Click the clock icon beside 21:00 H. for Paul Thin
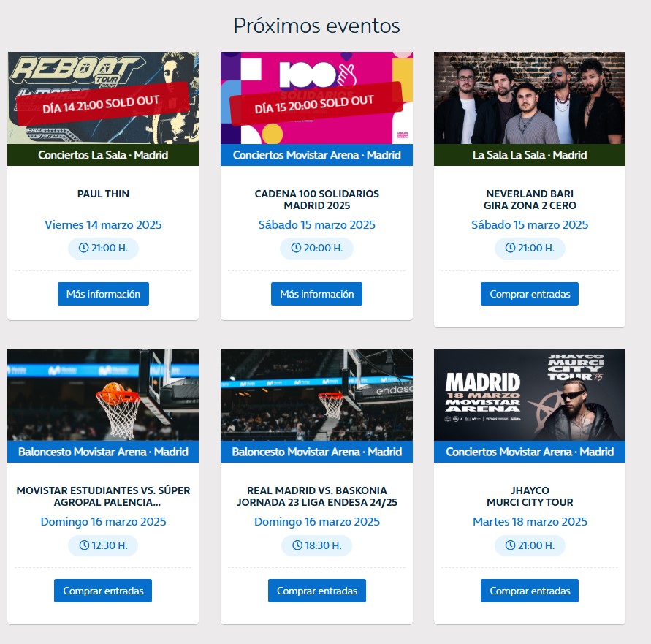This screenshot has height=644, width=651. click(83, 248)
